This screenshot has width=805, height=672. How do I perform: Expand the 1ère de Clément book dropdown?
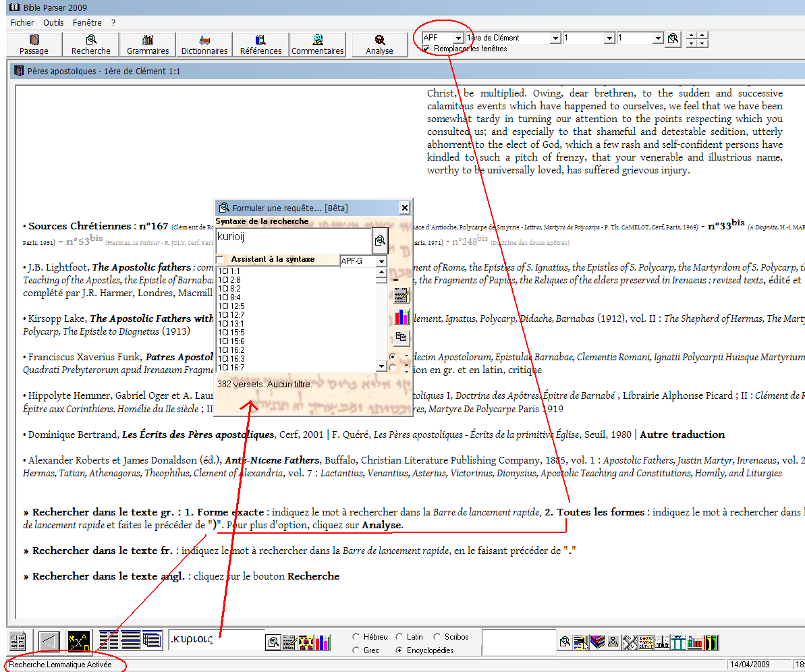[555, 38]
